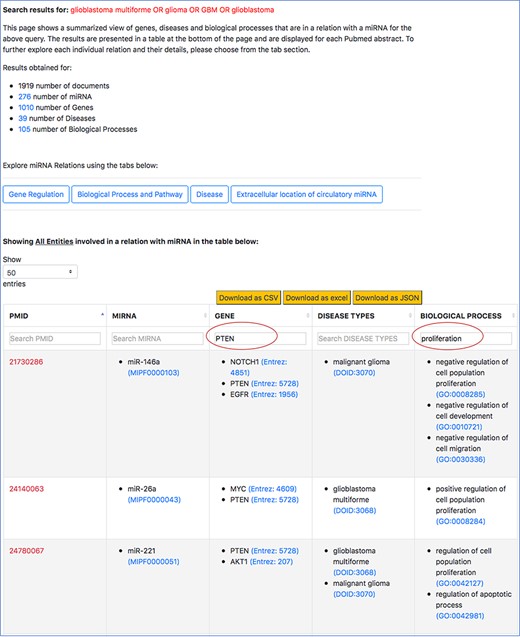Open MYC Entrez: 4609 link
This screenshot has width=520, height=637.
click(272, 489)
